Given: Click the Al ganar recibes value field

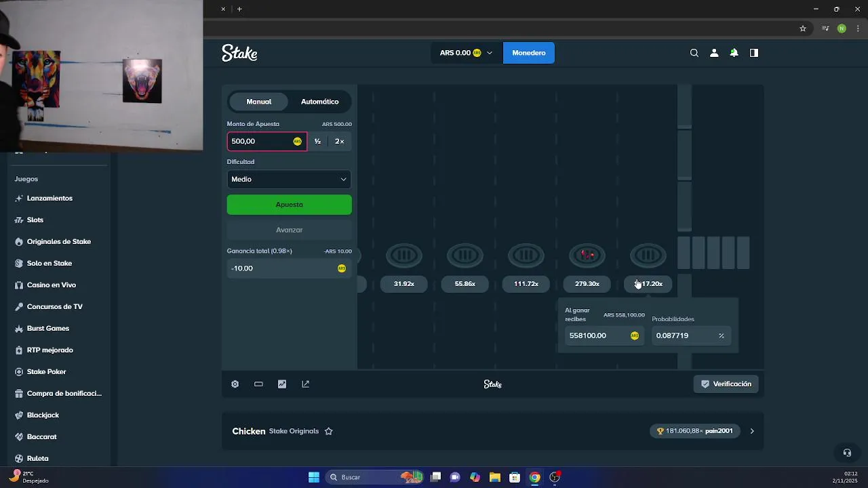Looking at the screenshot, I should (x=605, y=335).
